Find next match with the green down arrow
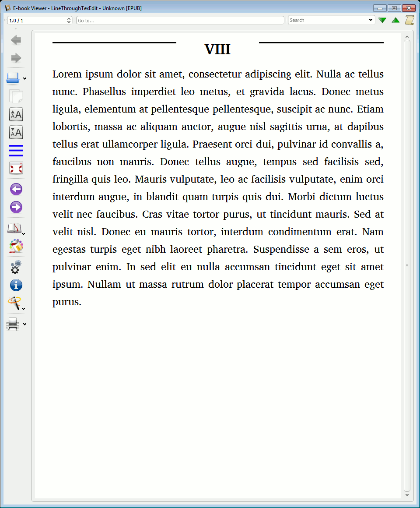The height and width of the screenshot is (508, 420). 382,20
